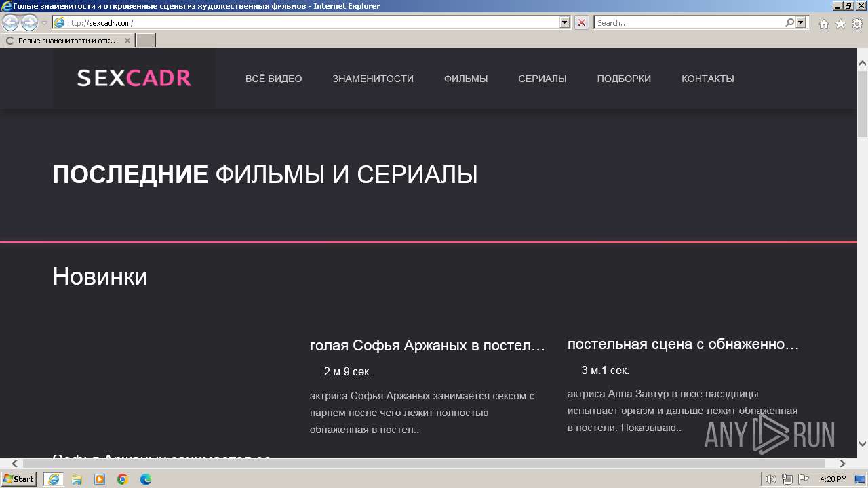Click the browser Back arrow button
Viewport: 868px width, 488px height.
click(x=11, y=23)
